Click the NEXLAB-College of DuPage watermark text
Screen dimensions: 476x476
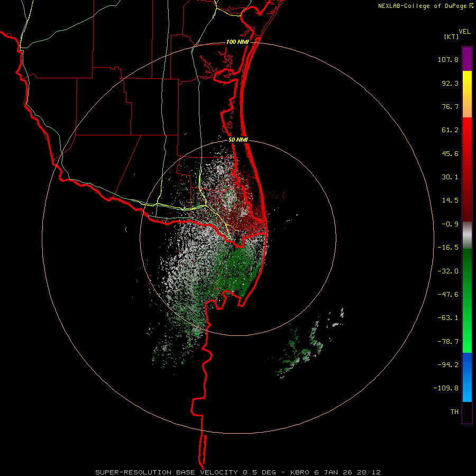425,6
